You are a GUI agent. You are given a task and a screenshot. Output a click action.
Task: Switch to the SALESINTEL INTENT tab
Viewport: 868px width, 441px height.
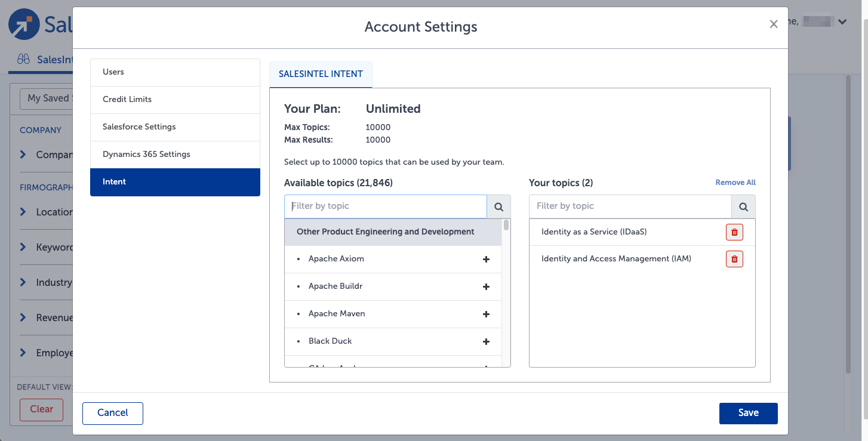321,75
